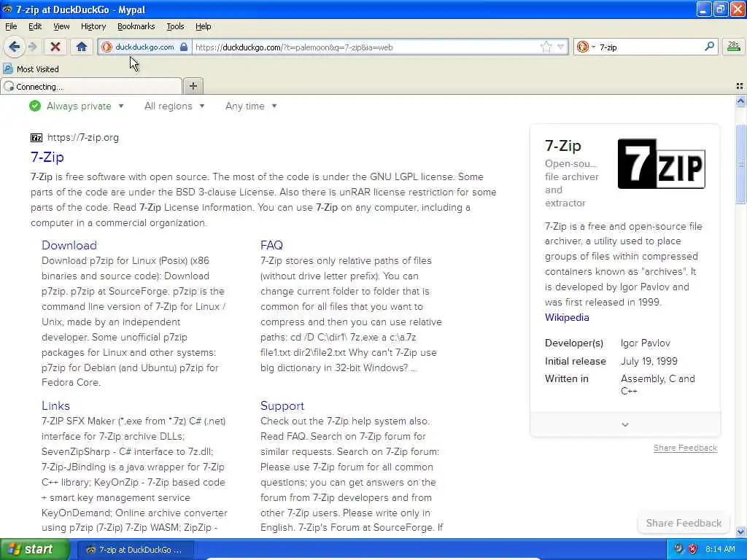The image size is (747, 560).
Task: Click the scrollbar down arrow
Action: pos(740,532)
